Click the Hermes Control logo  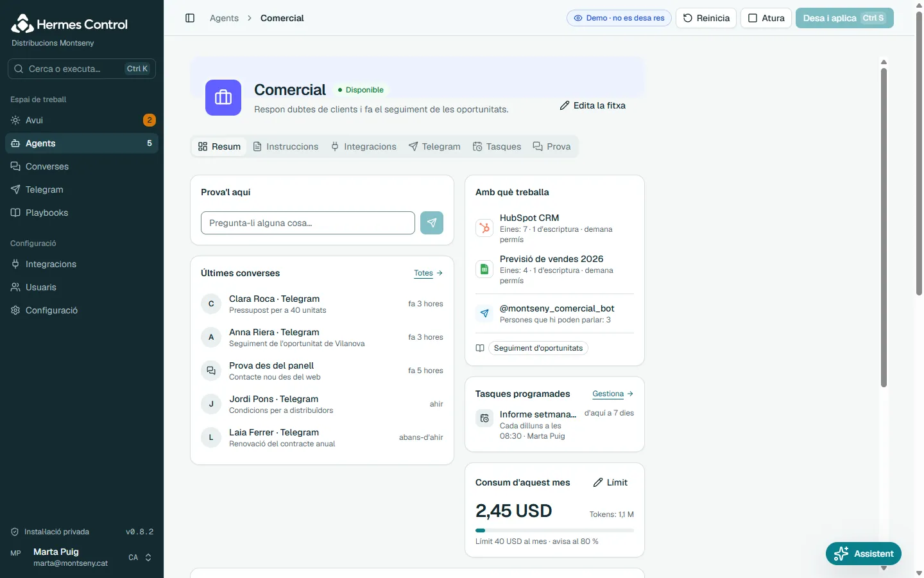[69, 24]
